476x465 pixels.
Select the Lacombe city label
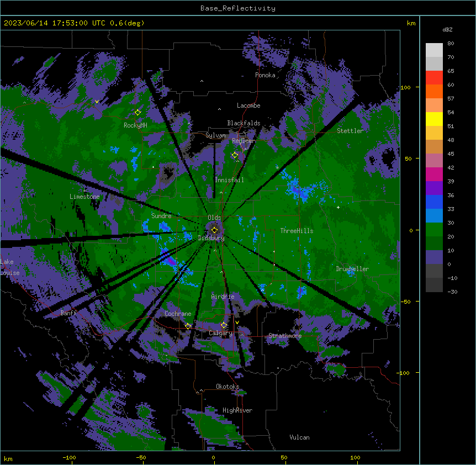(248, 105)
